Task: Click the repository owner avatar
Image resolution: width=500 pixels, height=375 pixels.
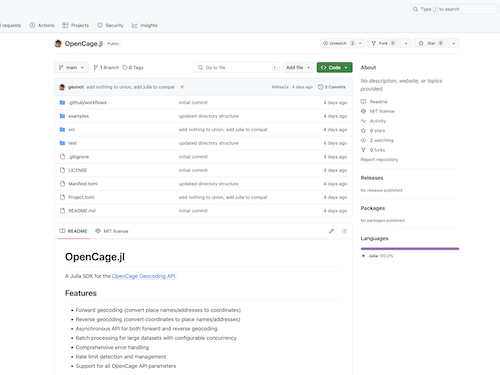Action: [x=58, y=43]
